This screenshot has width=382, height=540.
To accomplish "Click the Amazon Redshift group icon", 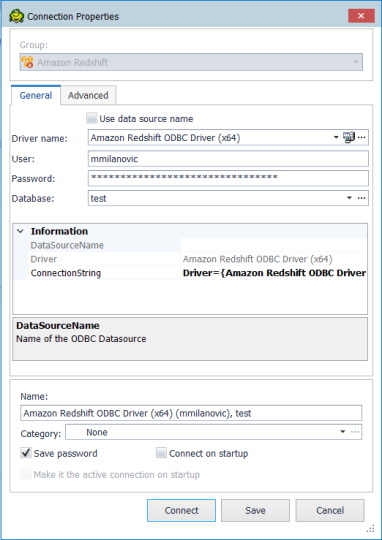I will click(x=27, y=62).
